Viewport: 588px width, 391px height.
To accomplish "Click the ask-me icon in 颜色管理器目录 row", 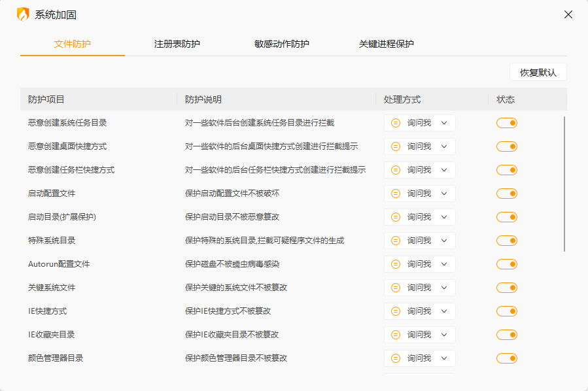I will pos(396,358).
